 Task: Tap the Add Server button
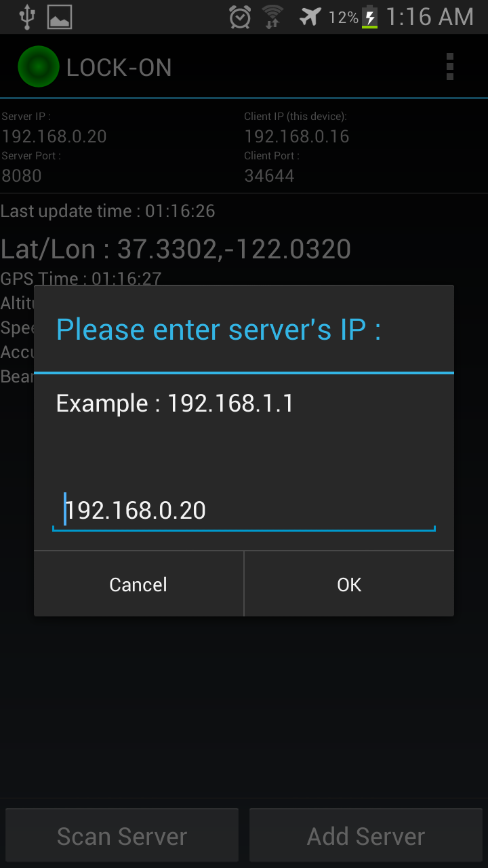coord(366,836)
